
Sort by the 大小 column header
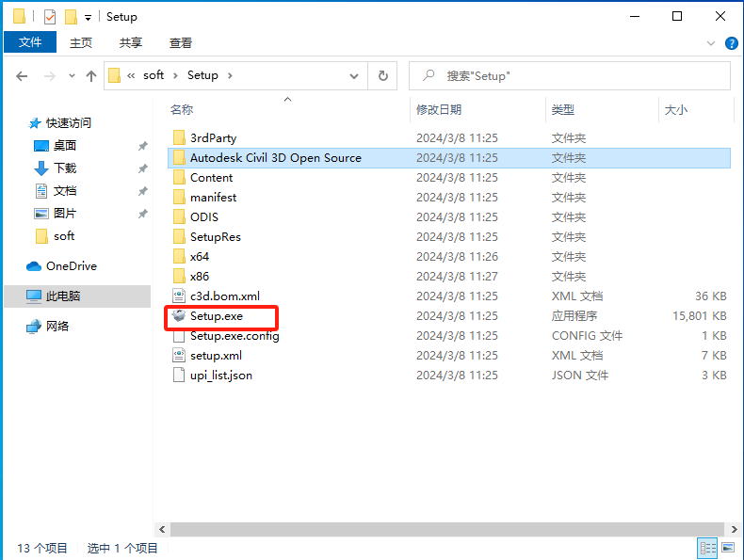[675, 110]
